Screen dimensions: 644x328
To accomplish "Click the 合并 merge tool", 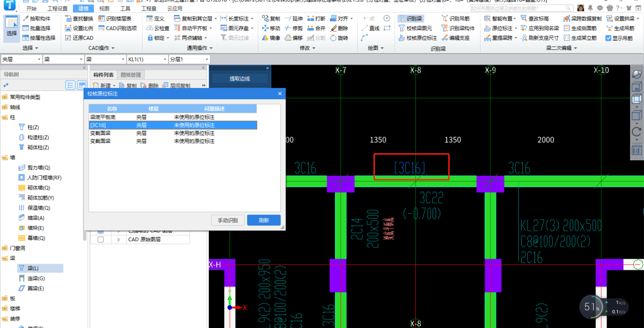I will [316, 28].
